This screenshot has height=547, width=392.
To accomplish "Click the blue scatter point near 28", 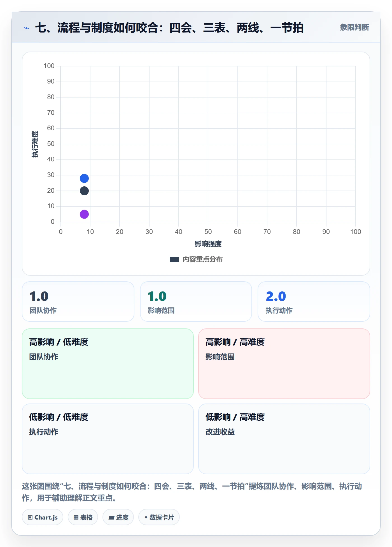I will pos(84,178).
